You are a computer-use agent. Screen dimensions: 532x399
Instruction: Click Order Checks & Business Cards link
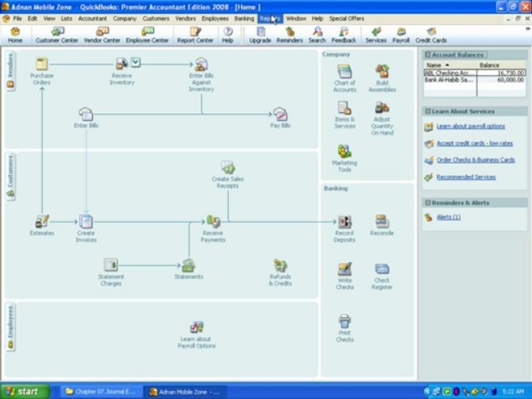[475, 160]
